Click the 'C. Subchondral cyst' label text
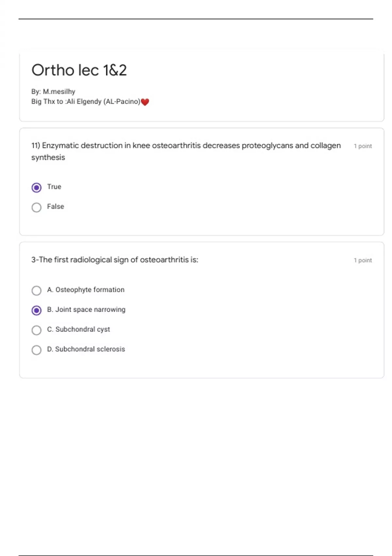Viewport: 392px width, 556px height. [x=78, y=329]
